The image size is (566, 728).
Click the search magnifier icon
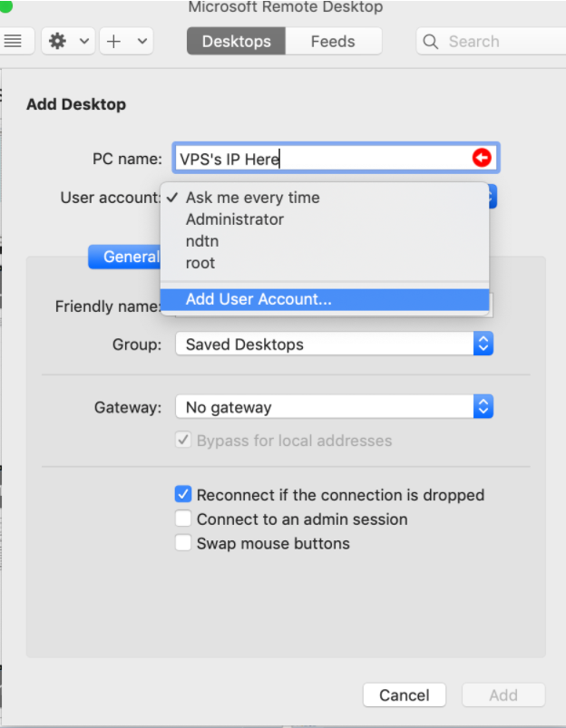433,42
